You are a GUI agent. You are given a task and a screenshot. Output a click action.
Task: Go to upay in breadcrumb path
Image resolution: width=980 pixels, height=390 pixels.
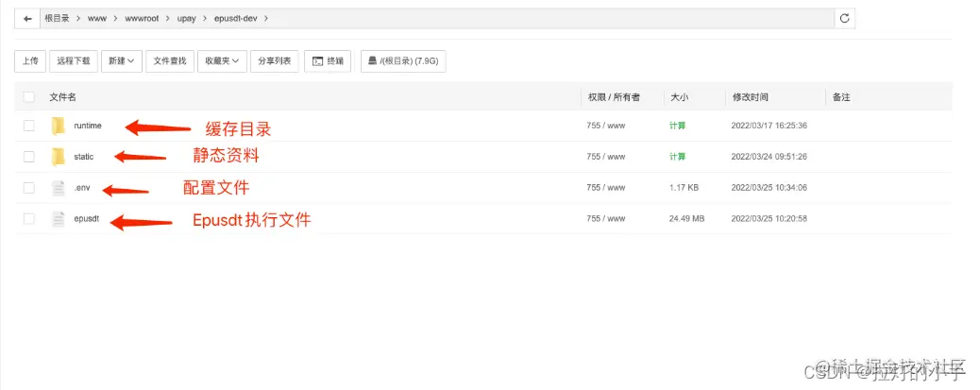pyautogui.click(x=186, y=19)
